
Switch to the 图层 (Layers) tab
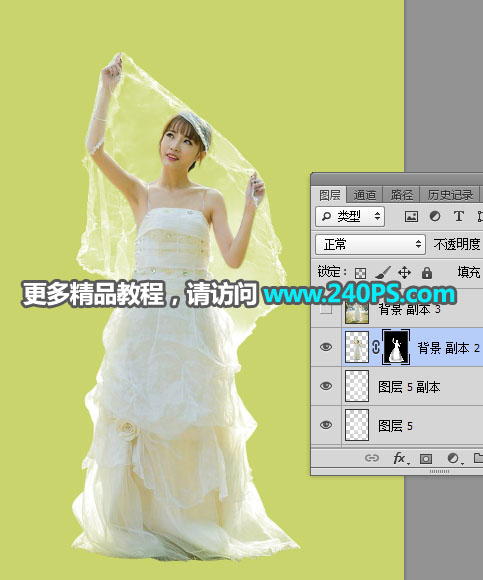[x=329, y=195]
